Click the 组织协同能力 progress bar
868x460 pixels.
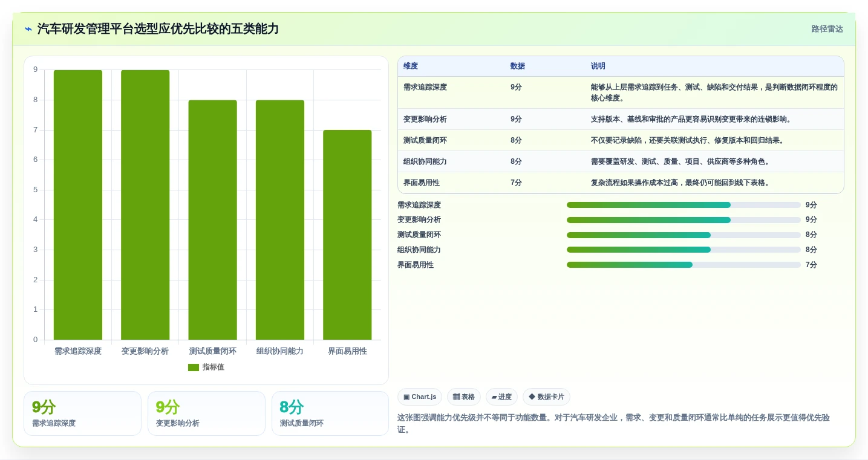[684, 250]
